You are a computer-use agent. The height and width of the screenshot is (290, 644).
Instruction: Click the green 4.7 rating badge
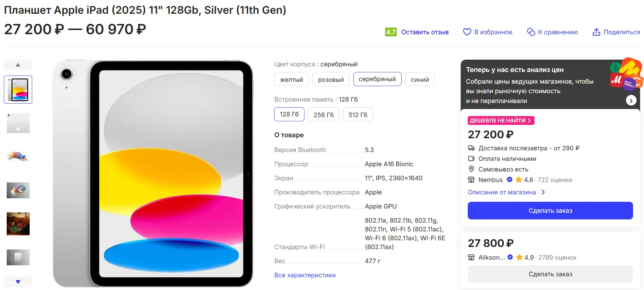tap(391, 32)
